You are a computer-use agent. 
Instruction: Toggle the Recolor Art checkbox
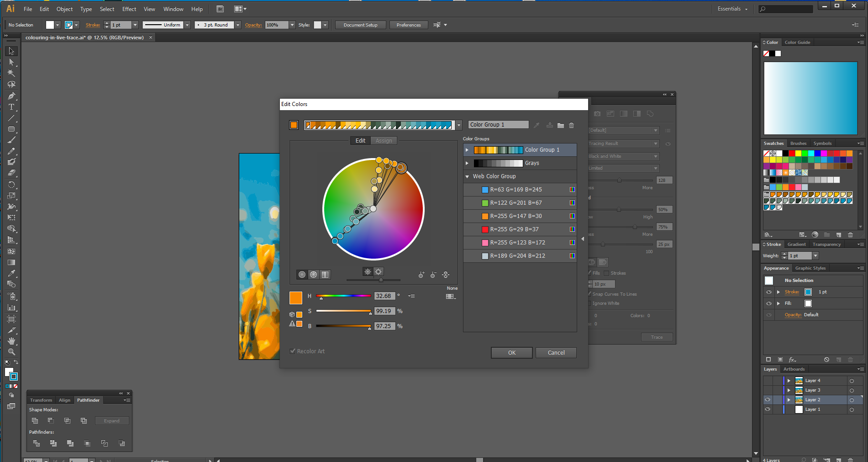[x=293, y=351]
